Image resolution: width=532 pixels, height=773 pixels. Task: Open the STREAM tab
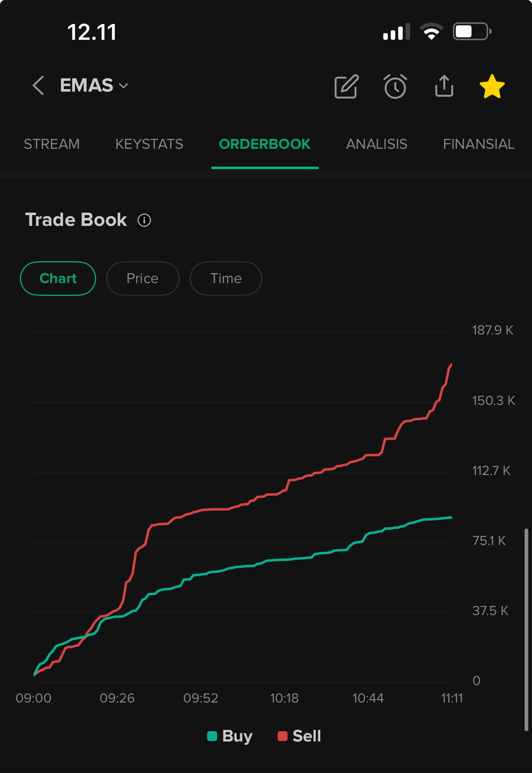tap(52, 144)
